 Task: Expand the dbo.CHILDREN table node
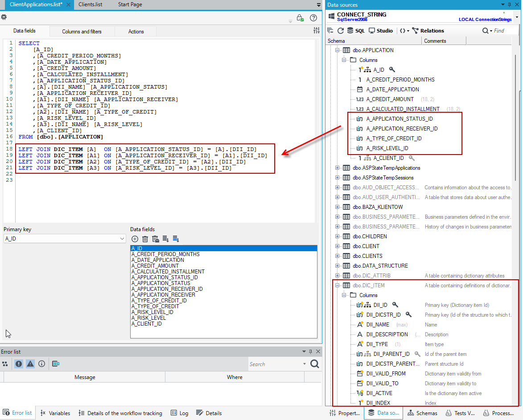point(337,237)
